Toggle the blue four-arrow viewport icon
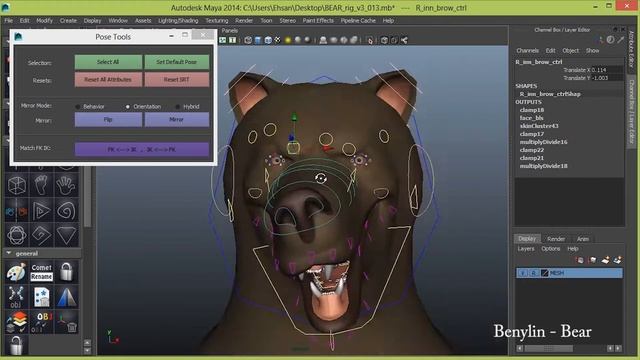Viewport: 640px width, 360px height. pos(223,40)
